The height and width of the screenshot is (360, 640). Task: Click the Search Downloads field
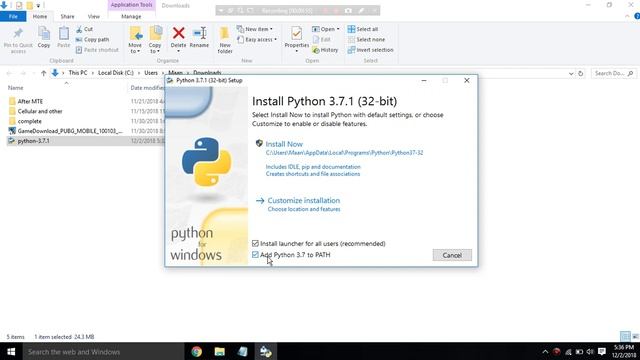(x=613, y=73)
